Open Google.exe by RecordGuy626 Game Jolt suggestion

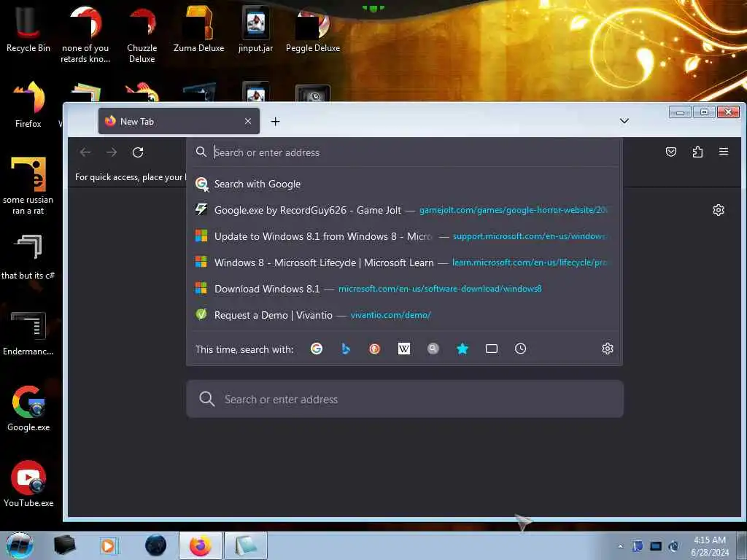point(404,210)
